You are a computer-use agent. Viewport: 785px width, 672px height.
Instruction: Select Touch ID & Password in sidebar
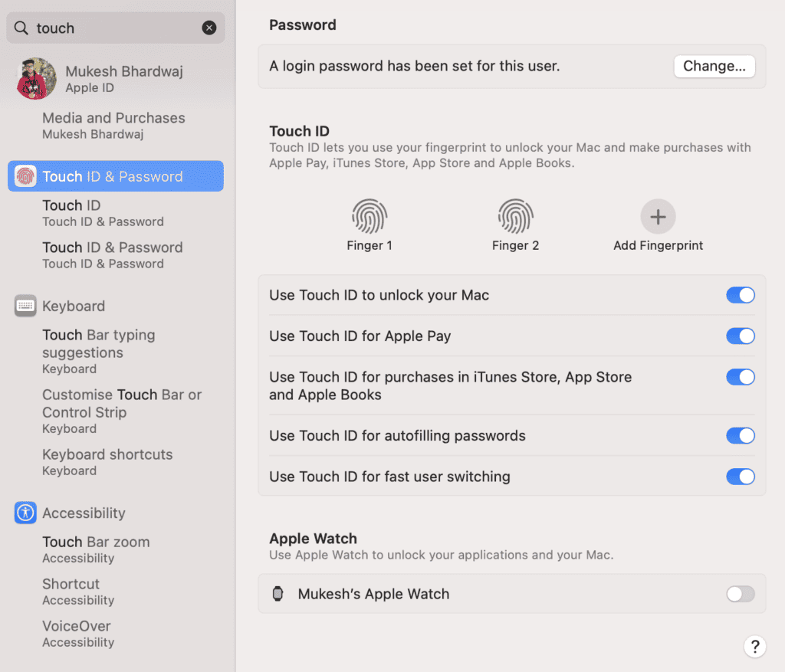[x=116, y=176]
